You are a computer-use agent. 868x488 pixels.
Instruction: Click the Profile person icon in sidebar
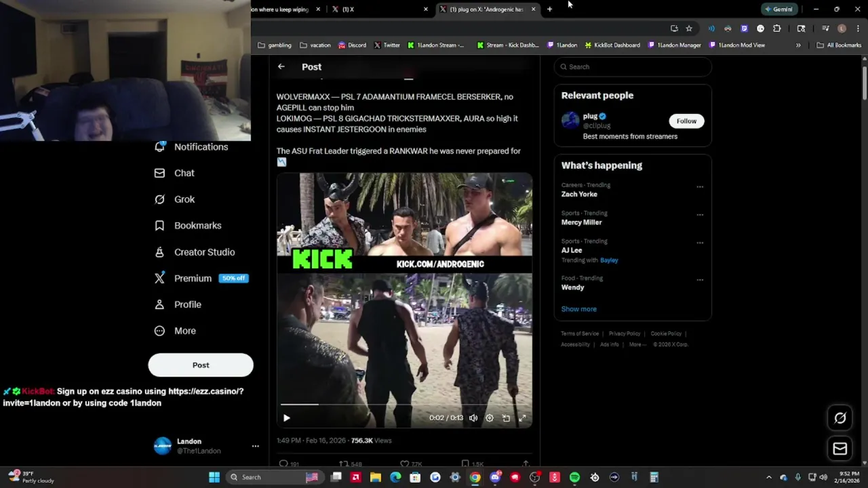pos(159,304)
